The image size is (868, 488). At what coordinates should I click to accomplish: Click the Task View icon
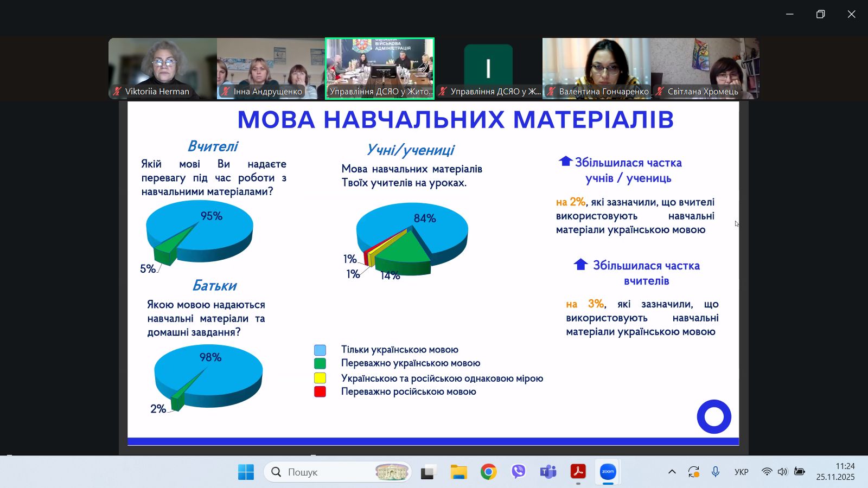coord(429,472)
